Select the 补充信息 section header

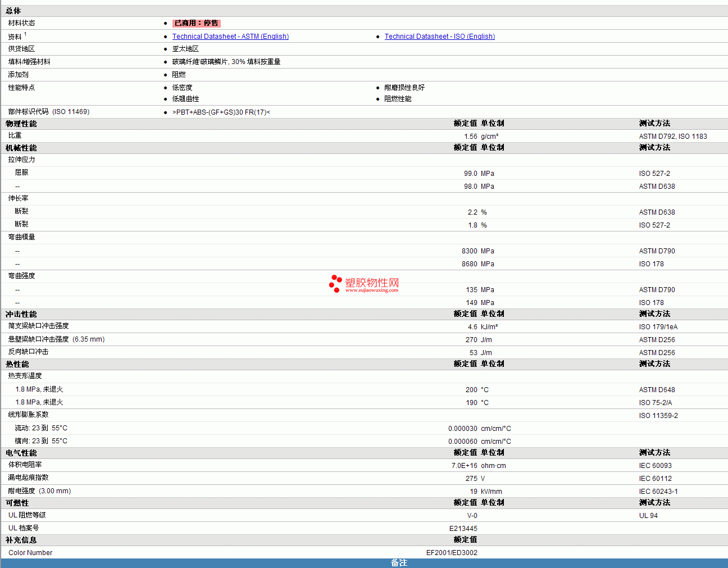pos(21,540)
